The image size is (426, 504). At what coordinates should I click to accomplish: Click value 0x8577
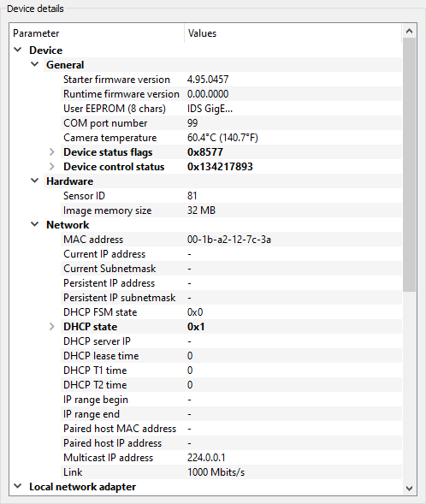click(x=205, y=152)
